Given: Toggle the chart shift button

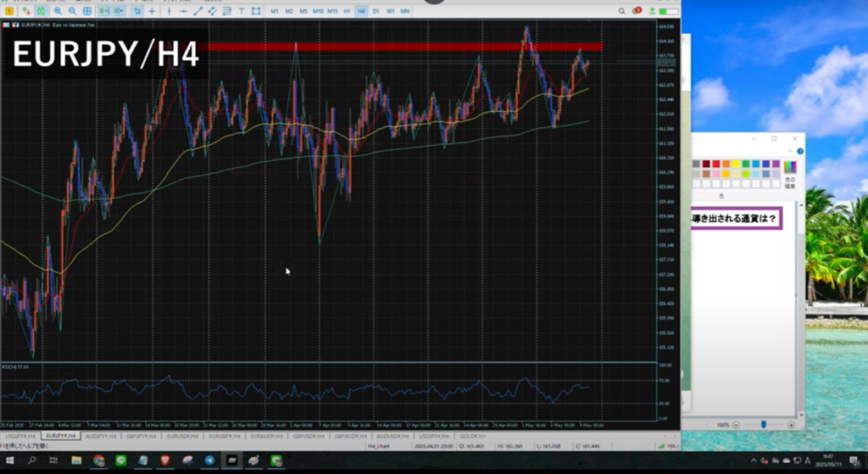Looking at the screenshot, I should (x=119, y=11).
